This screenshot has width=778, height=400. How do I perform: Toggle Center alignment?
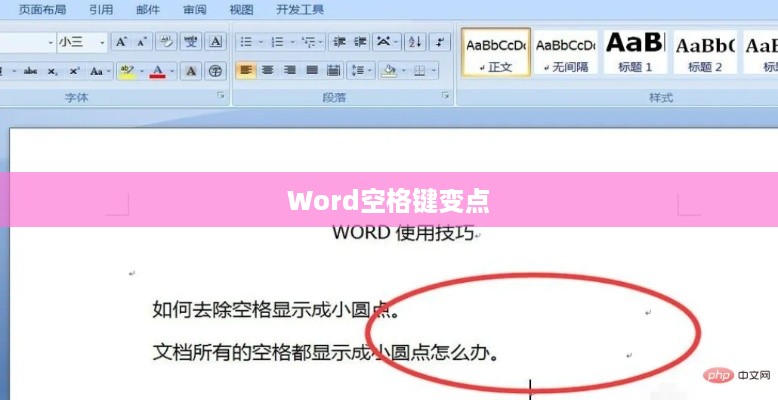(x=268, y=71)
